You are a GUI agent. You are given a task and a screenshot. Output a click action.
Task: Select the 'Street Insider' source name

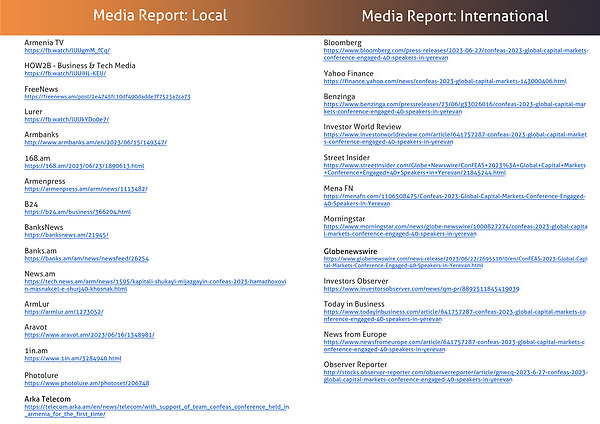point(347,158)
